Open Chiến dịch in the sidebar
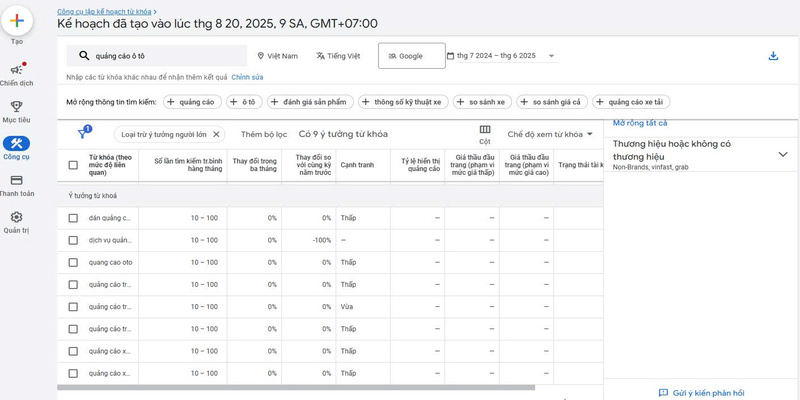Viewport: 800px width, 400px height. pos(16,70)
